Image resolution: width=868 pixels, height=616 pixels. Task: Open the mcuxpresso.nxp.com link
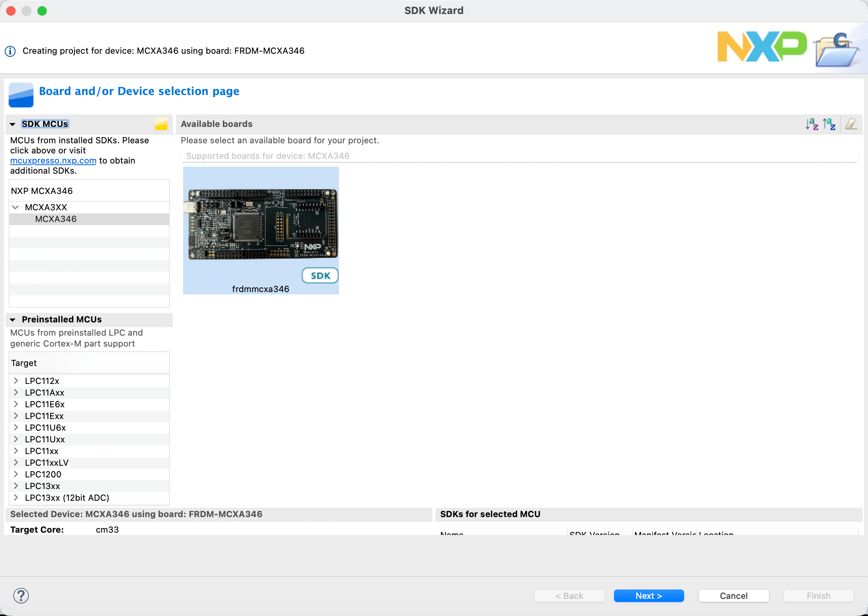pos(53,161)
